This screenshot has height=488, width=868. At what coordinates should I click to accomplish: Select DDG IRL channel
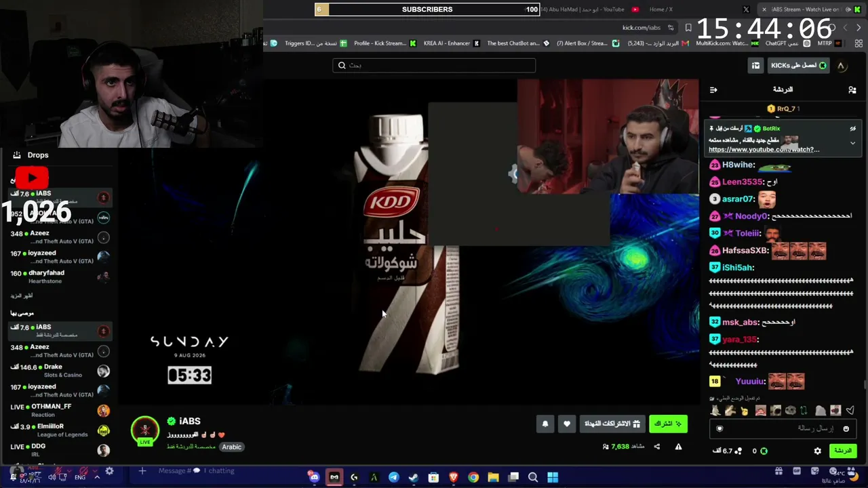[60, 450]
